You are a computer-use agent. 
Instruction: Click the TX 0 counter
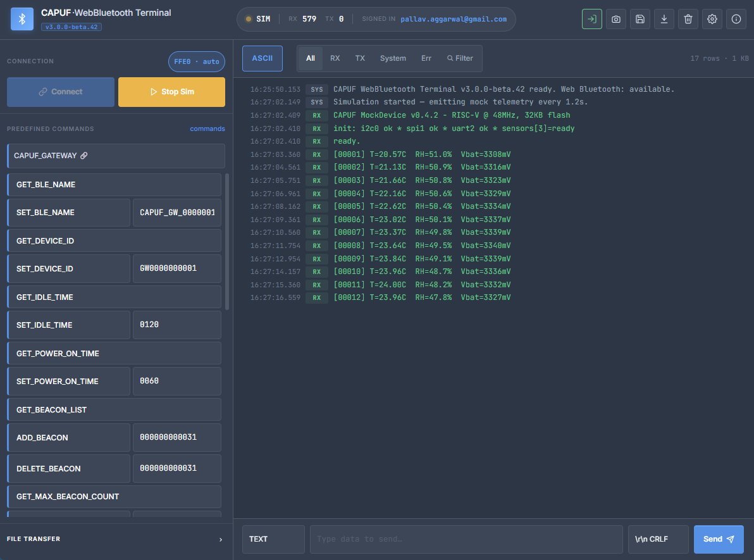334,19
